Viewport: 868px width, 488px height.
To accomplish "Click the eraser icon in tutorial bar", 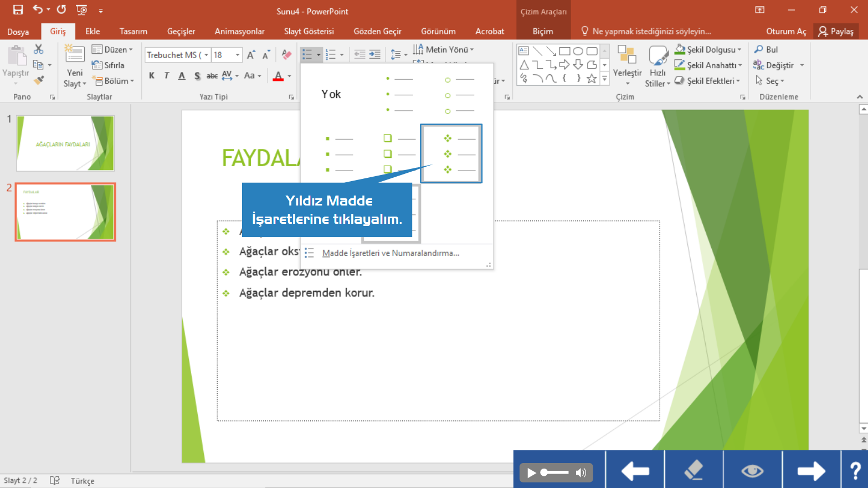I will tap(694, 471).
